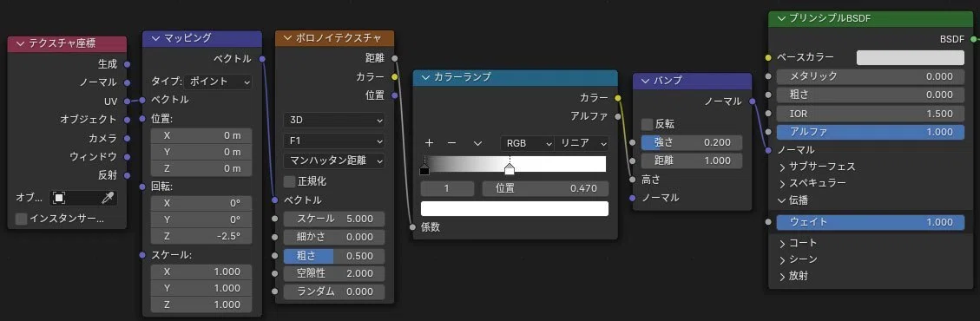Enable the 正規化 checkbox
Screen dimensions: 980x321
289,181
